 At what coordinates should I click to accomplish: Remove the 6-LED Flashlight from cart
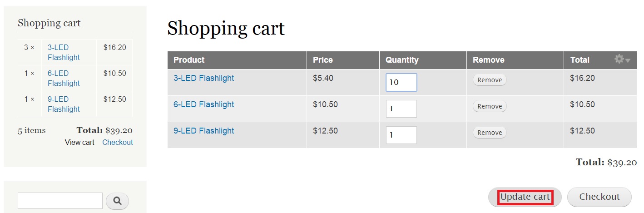pyautogui.click(x=490, y=106)
